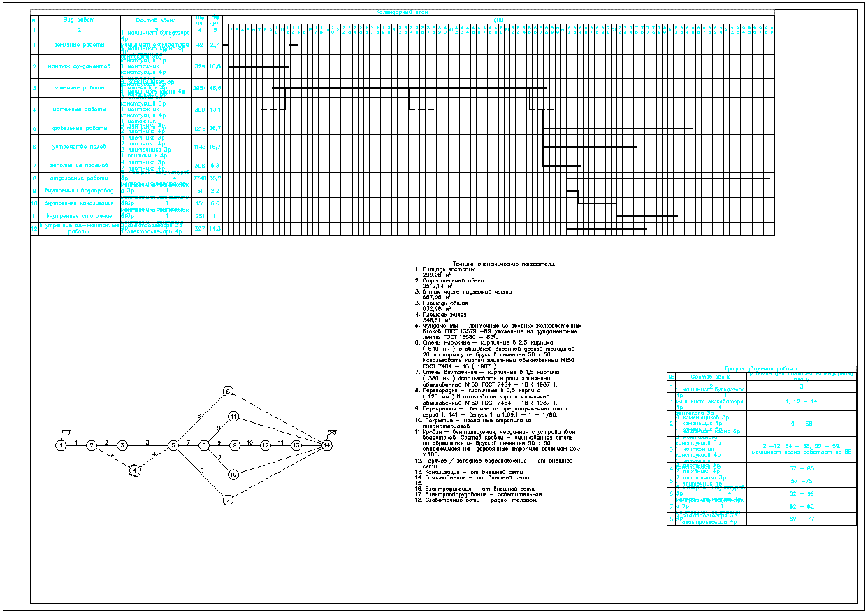Select "машинист крана работает по 85" note
Image resolution: width=868 pixels, height=613 pixels.
coord(802,452)
